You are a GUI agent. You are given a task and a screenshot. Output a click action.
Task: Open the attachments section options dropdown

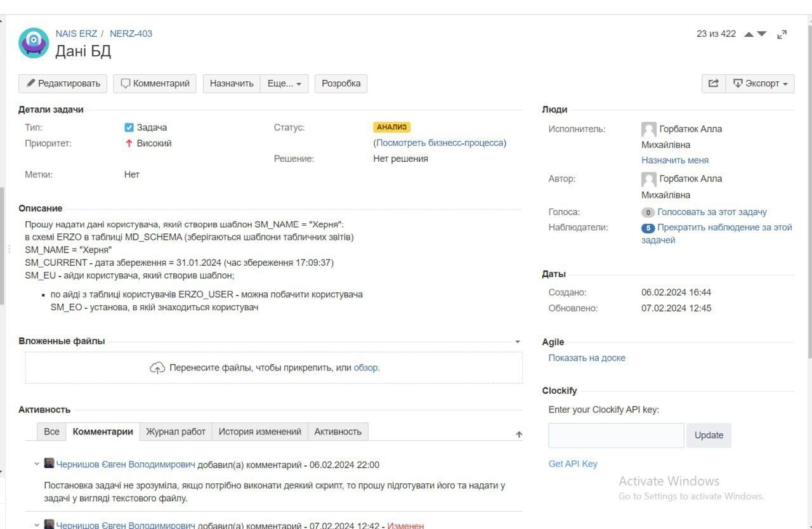pos(517,341)
